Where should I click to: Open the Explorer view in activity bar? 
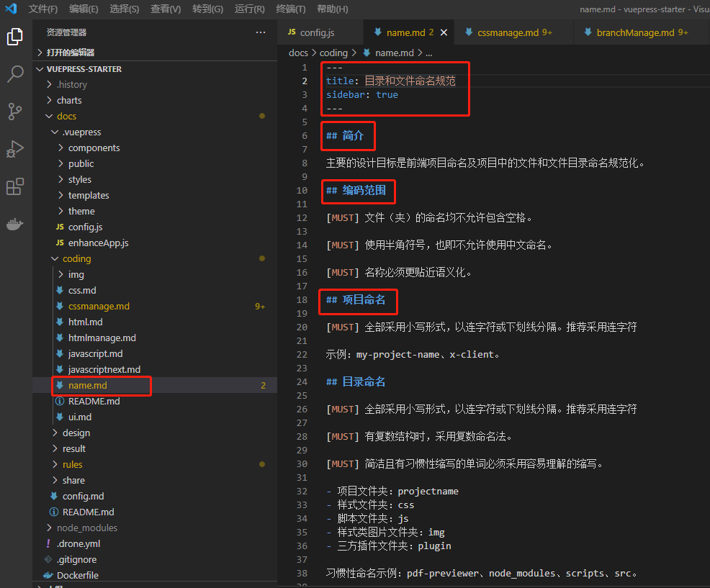click(x=15, y=37)
